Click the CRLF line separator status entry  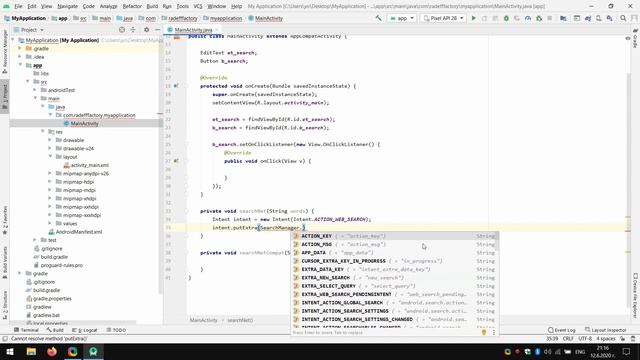[568, 338]
